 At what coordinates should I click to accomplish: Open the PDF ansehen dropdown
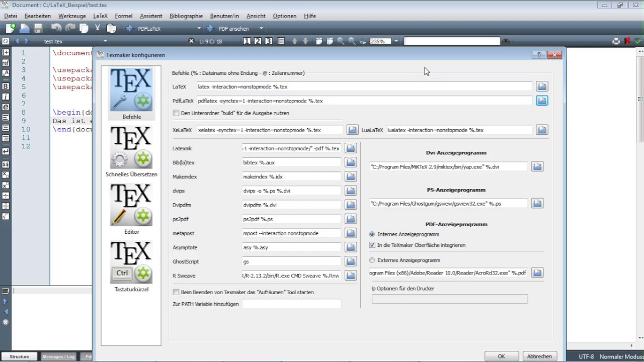[x=261, y=29]
